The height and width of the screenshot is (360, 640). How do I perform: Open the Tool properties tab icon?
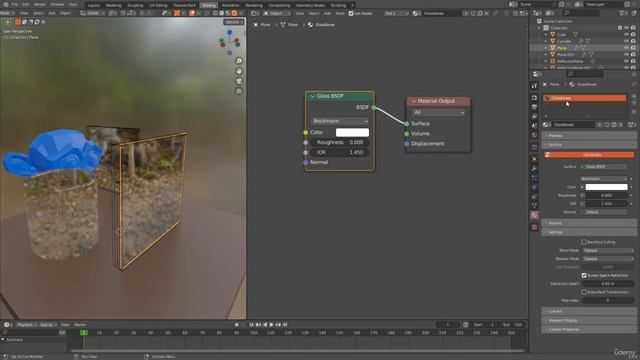[534, 86]
